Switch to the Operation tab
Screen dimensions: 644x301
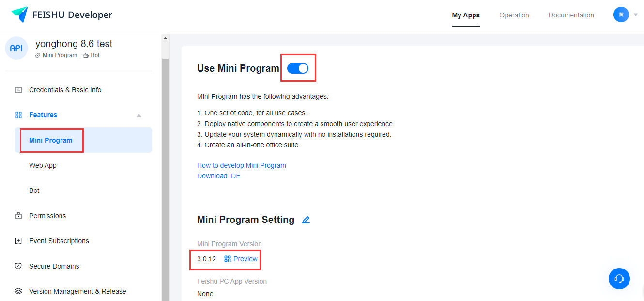(514, 15)
